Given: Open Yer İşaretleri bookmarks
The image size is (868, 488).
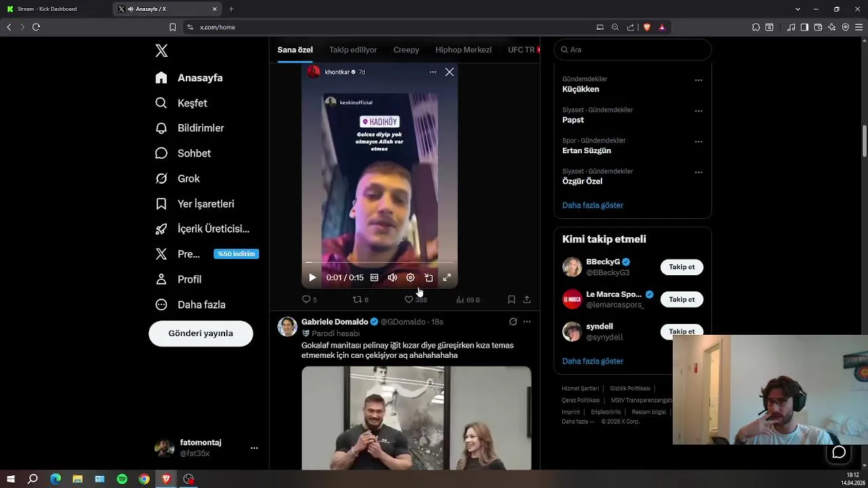Looking at the screenshot, I should [x=195, y=204].
